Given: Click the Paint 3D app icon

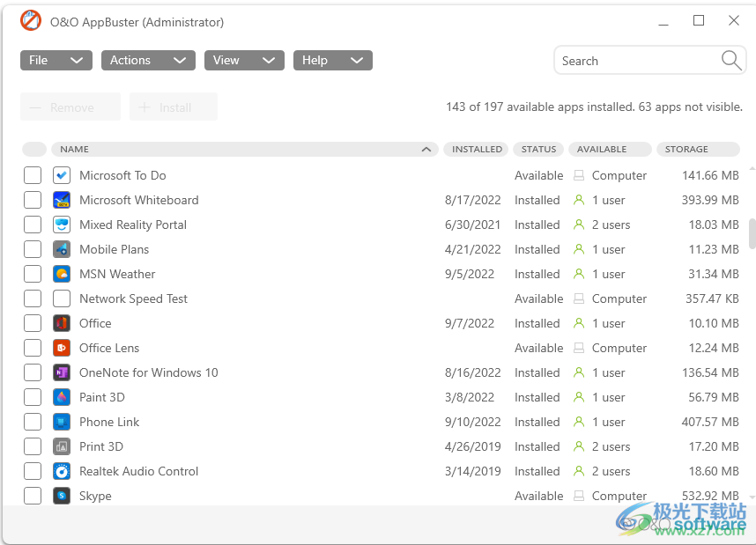Looking at the screenshot, I should (x=62, y=397).
